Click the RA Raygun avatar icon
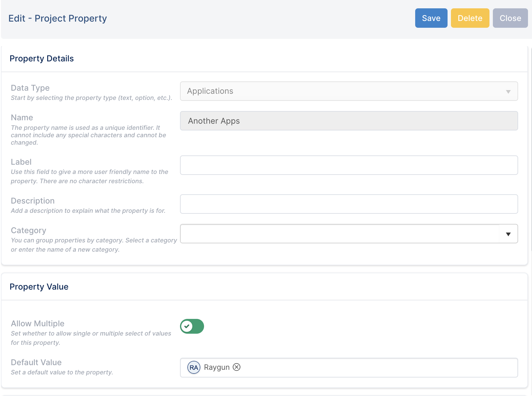 click(x=194, y=367)
